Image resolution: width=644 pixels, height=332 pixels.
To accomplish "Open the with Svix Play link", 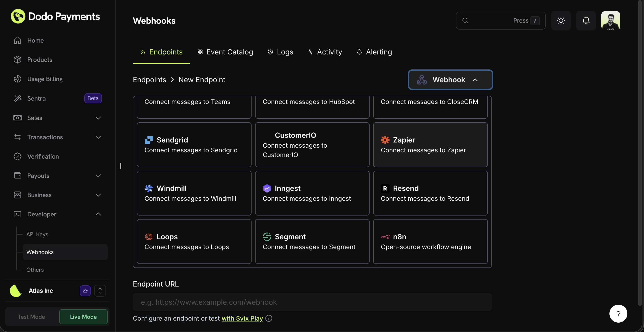I will click(x=242, y=318).
